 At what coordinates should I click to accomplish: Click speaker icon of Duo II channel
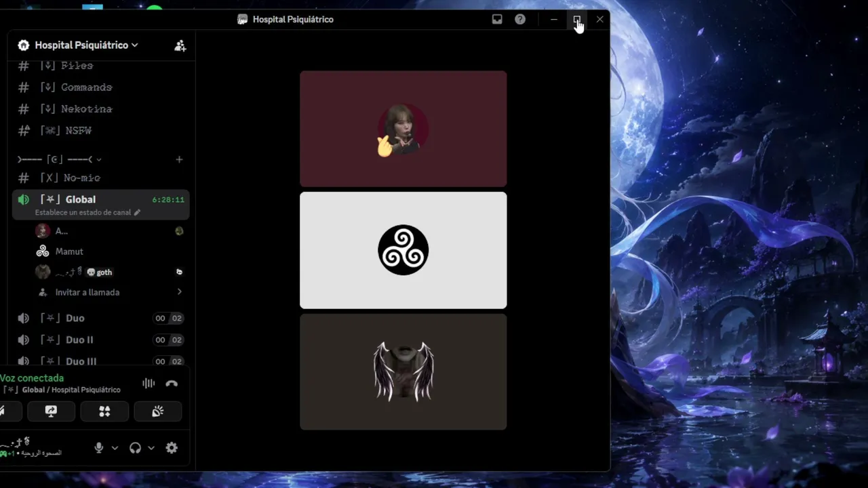pyautogui.click(x=24, y=340)
